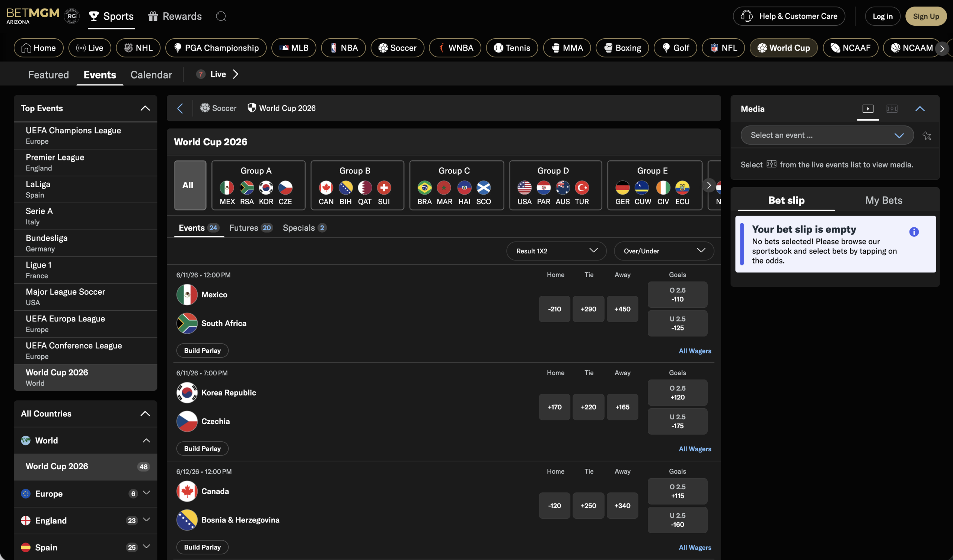Open the Over/Under dropdown
The width and height of the screenshot is (953, 560).
click(x=664, y=251)
